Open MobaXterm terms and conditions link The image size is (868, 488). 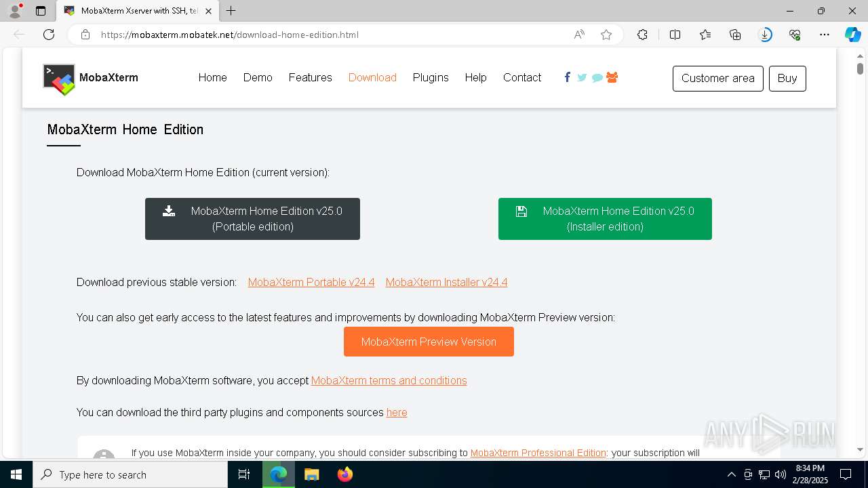(389, 381)
